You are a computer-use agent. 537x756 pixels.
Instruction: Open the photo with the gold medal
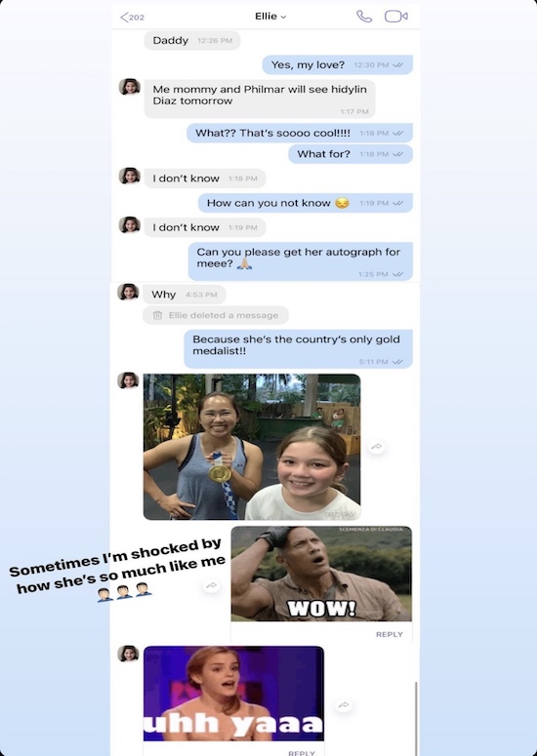tap(252, 447)
